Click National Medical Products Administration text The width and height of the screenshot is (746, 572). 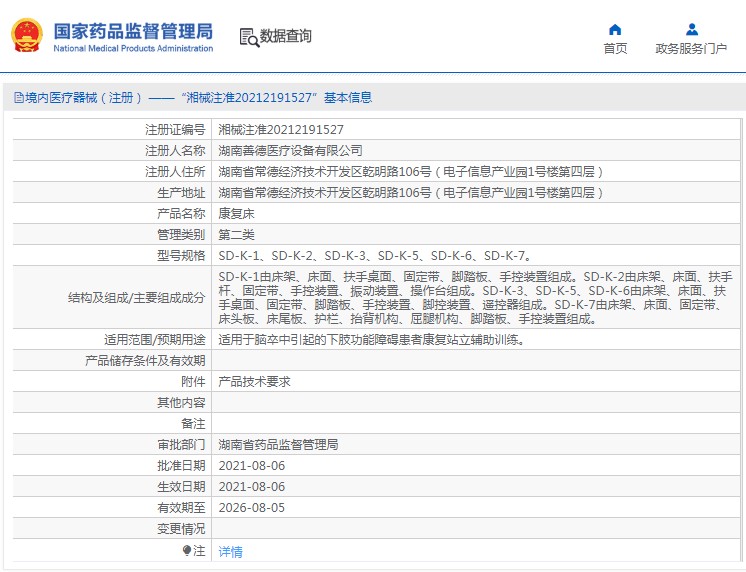point(133,48)
